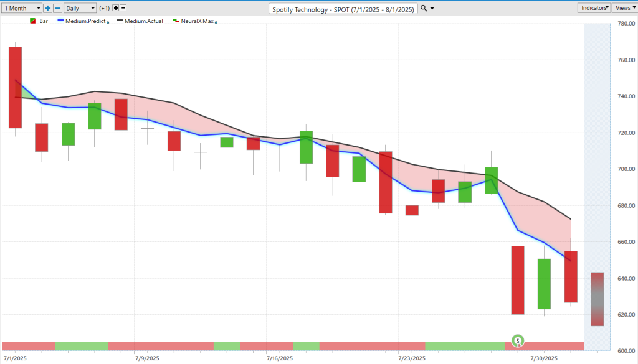This screenshot has height=364, width=638.
Task: Open the Daily interval dropdown
Action: click(80, 8)
